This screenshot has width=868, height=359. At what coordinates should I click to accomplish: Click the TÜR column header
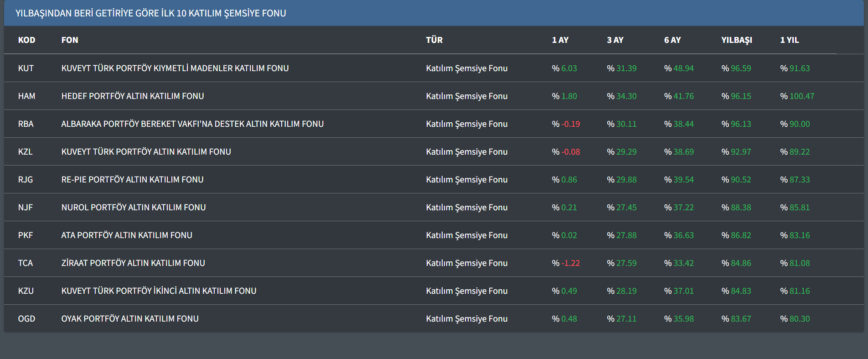coord(434,40)
